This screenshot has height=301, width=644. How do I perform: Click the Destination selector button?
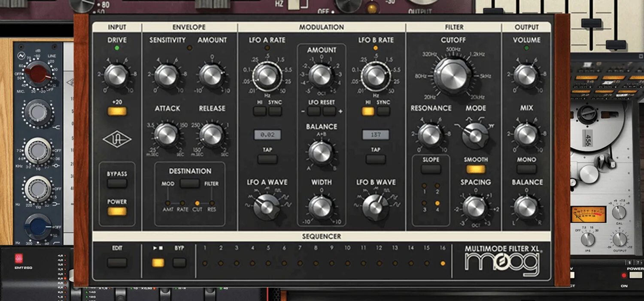[x=190, y=184]
